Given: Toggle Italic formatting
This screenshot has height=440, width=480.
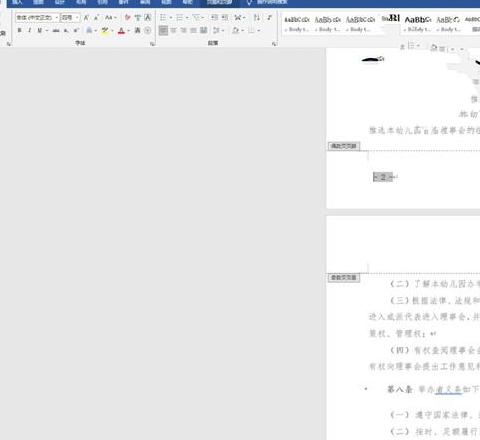Looking at the screenshot, I should (29, 31).
